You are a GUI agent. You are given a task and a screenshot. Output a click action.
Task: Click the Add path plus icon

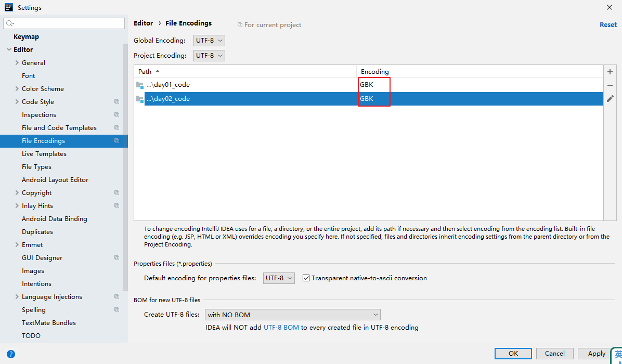(x=610, y=72)
